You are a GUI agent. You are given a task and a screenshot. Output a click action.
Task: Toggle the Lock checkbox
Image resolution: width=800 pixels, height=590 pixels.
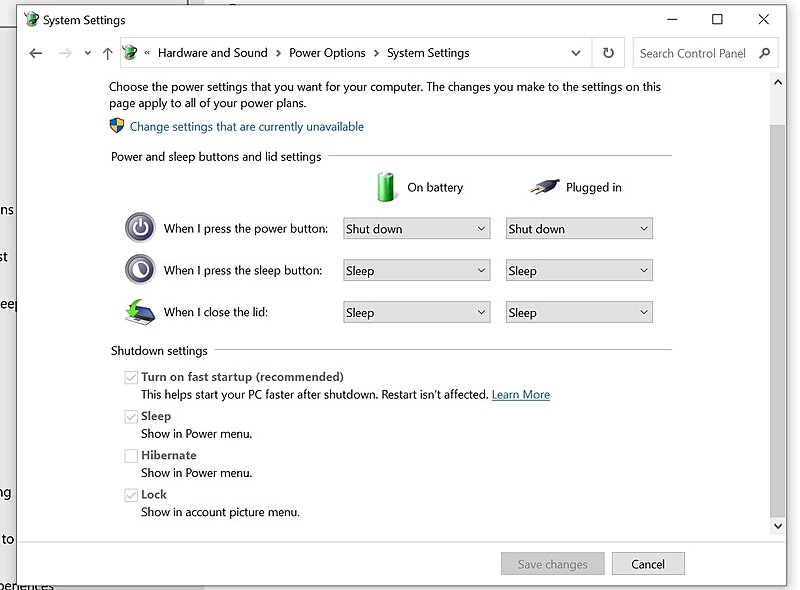(131, 495)
